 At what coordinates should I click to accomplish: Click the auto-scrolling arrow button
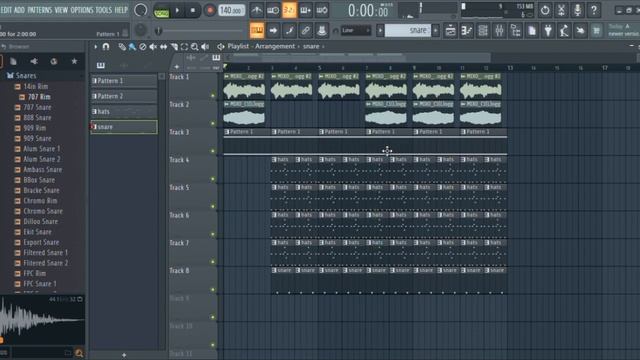(273, 30)
